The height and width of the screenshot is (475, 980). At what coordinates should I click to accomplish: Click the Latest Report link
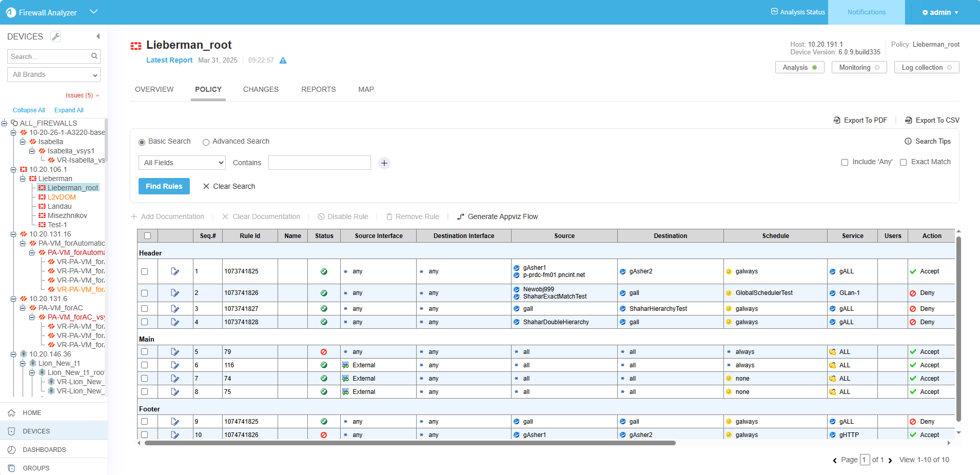169,60
